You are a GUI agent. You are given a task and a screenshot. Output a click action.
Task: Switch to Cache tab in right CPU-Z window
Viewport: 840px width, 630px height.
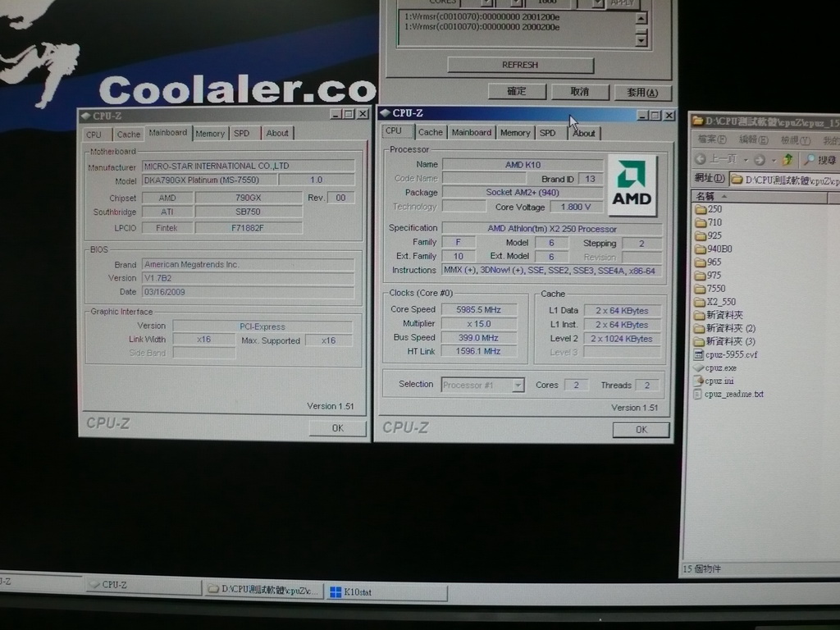tap(430, 132)
